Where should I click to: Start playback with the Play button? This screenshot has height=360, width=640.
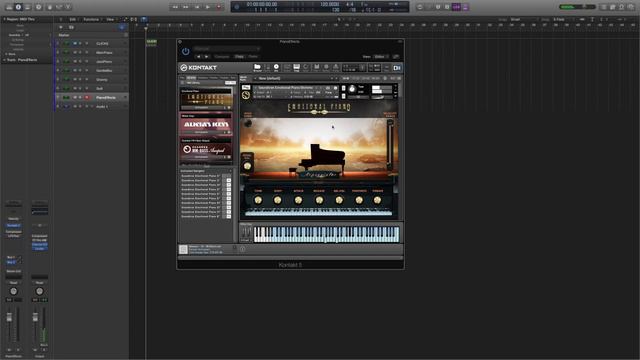pyautogui.click(x=208, y=7)
